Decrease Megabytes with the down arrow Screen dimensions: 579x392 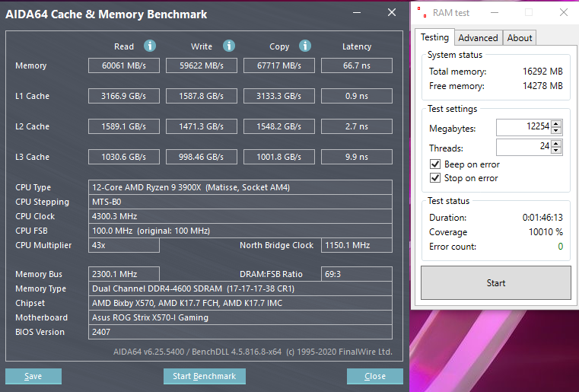tap(556, 131)
